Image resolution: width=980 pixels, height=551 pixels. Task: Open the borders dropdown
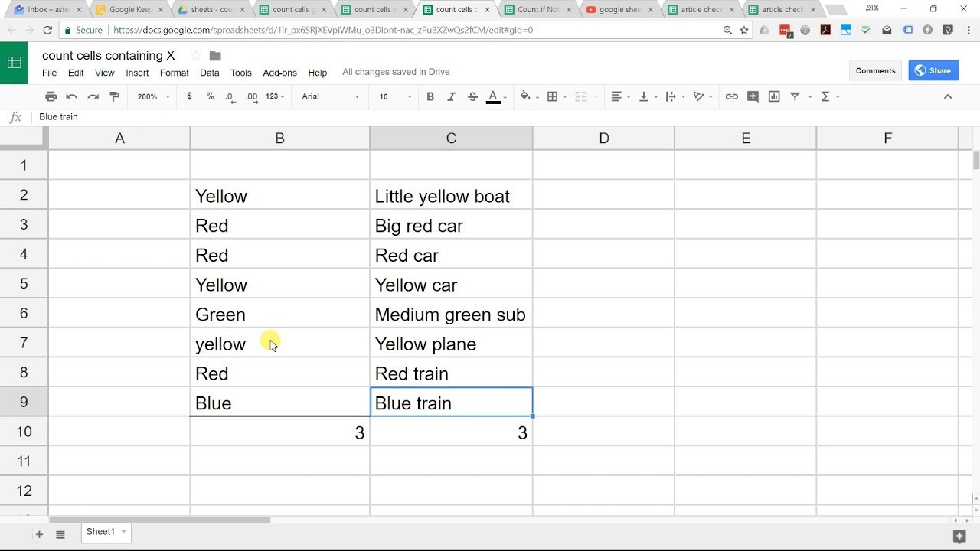[x=556, y=96]
